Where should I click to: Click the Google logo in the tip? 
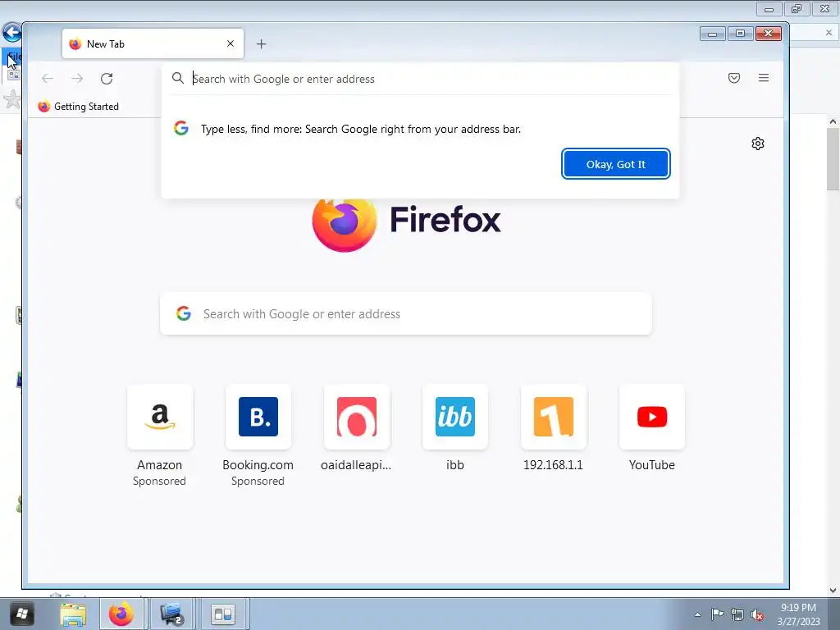coord(181,128)
